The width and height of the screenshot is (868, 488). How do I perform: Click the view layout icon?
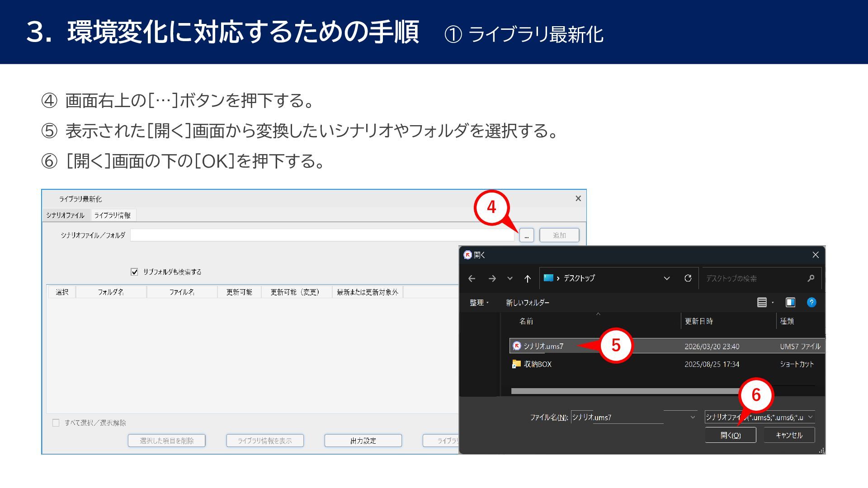point(762,302)
